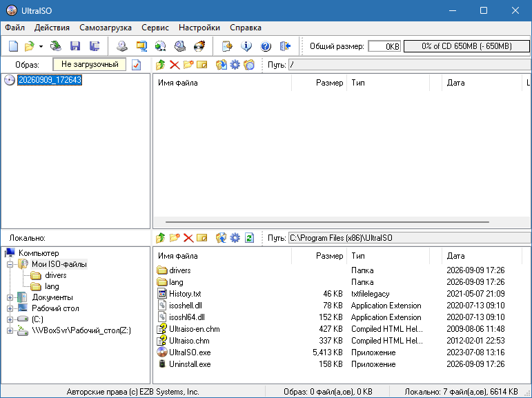Viewport: 532px width, 398px height.
Task: Click the Exit door icon in the toolbar
Action: click(x=285, y=46)
